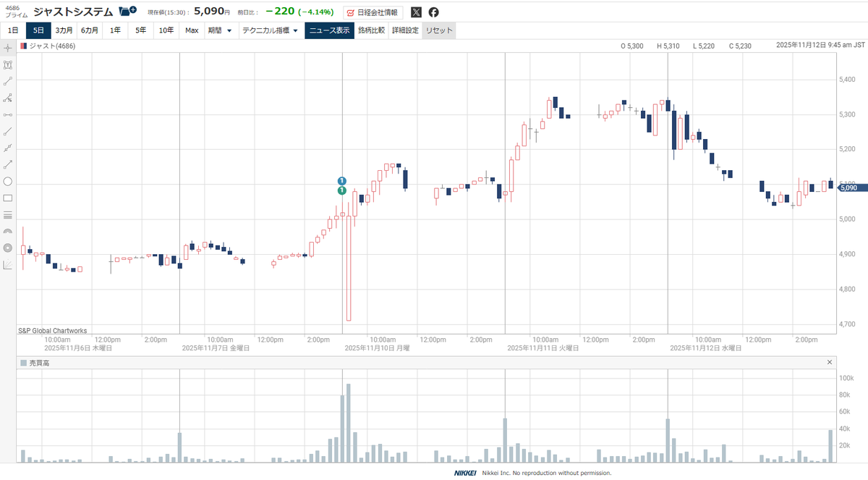Screen dimensions: 868x480
Task: Select the circle drawing tool
Action: pyautogui.click(x=8, y=181)
